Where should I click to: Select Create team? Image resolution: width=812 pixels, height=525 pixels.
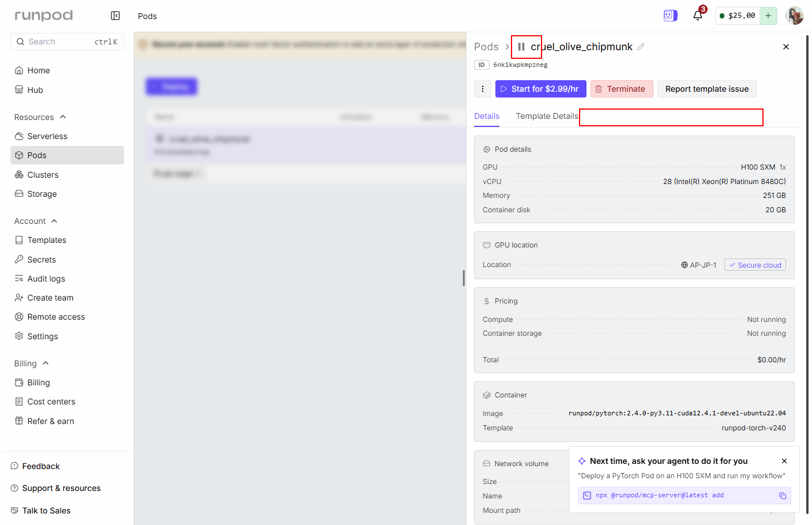67,298
